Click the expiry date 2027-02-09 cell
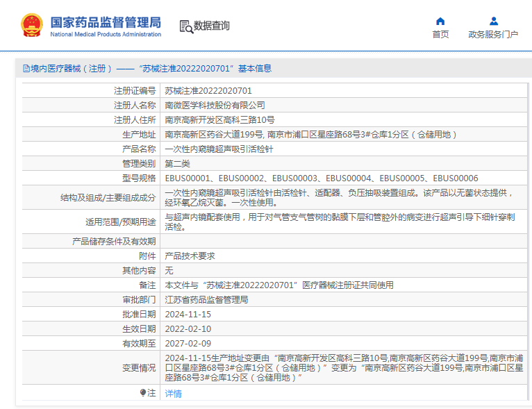532x409 pixels. click(x=188, y=344)
